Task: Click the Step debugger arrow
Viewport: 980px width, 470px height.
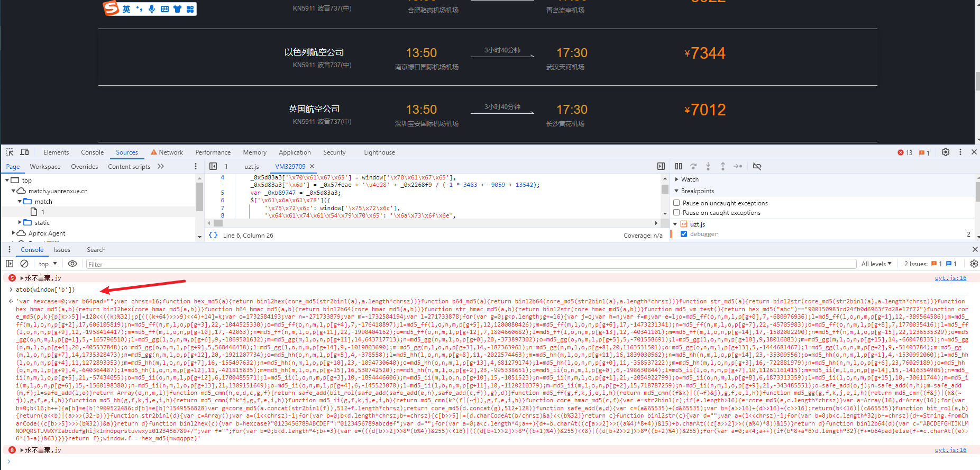Action: point(738,166)
